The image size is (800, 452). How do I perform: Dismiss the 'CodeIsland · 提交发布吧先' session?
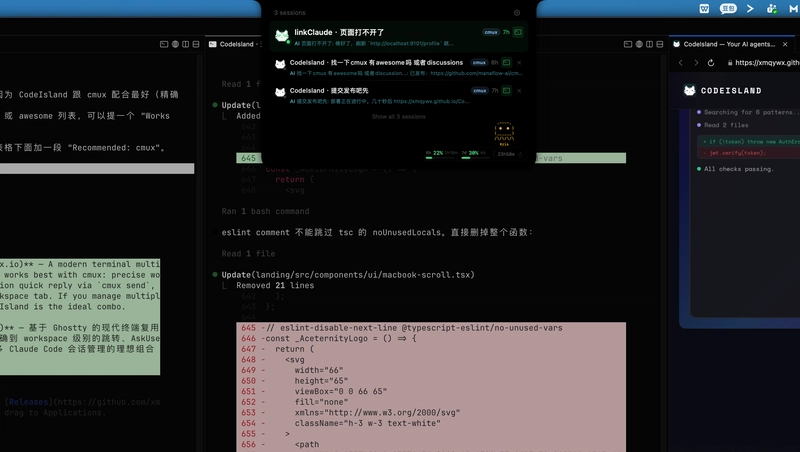click(519, 91)
